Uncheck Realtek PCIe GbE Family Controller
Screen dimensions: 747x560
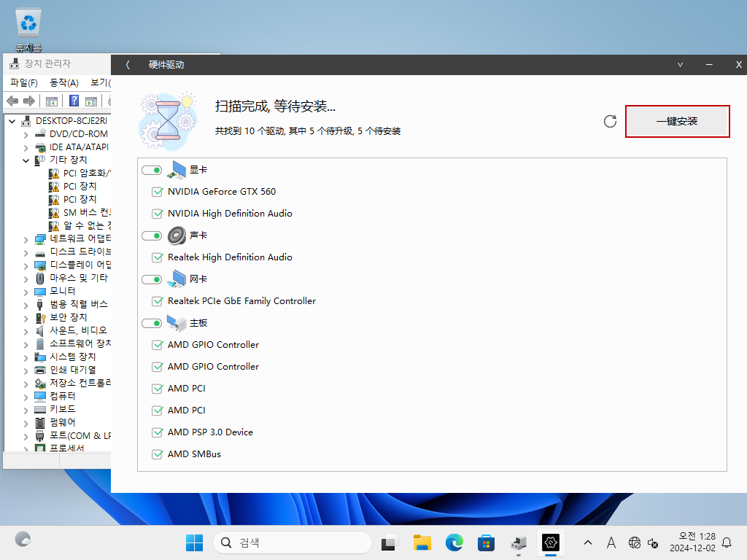[158, 301]
